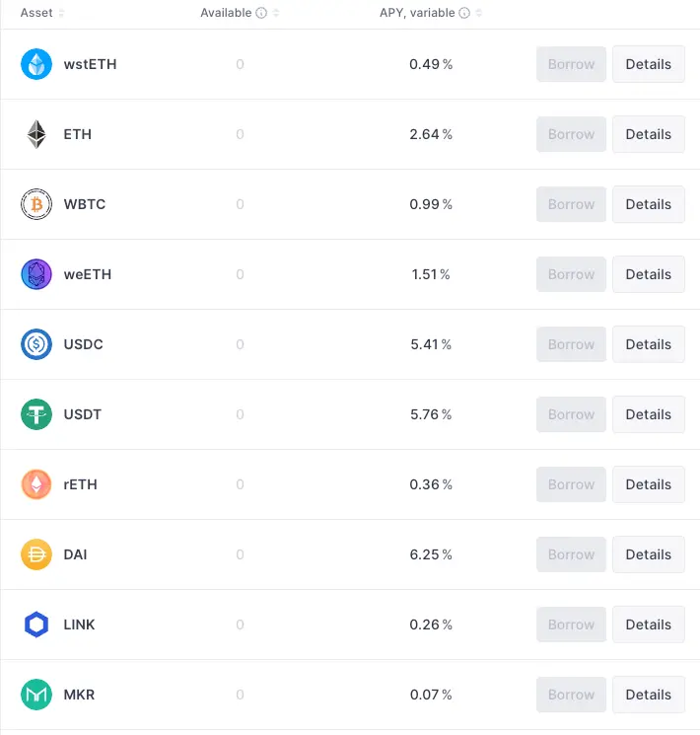
Task: Click the info icon next to Available
Action: tap(261, 13)
